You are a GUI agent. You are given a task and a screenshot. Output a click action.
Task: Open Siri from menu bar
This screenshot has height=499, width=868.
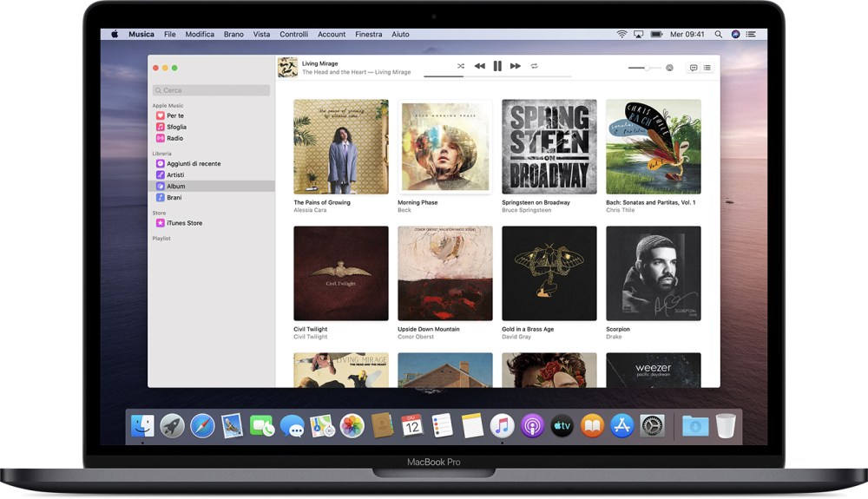[736, 35]
